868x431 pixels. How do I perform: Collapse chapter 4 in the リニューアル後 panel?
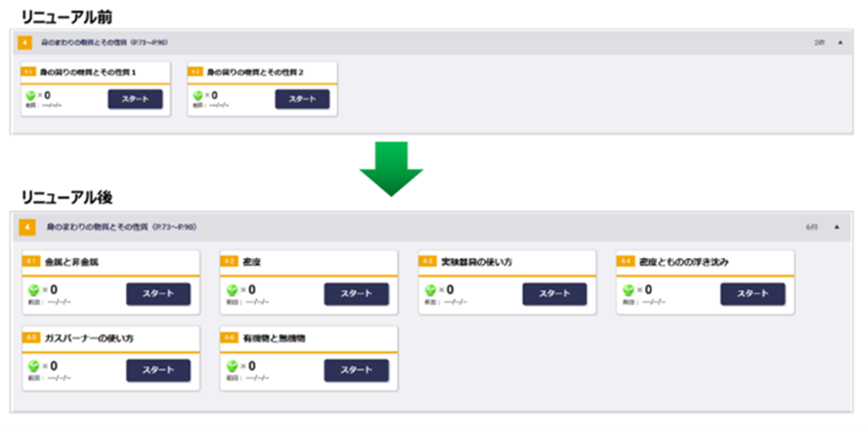click(x=837, y=227)
